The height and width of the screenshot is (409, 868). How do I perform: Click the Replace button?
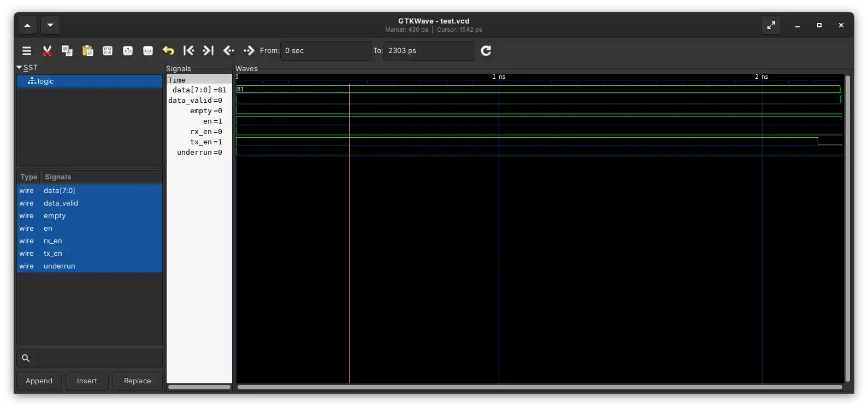coord(137,381)
